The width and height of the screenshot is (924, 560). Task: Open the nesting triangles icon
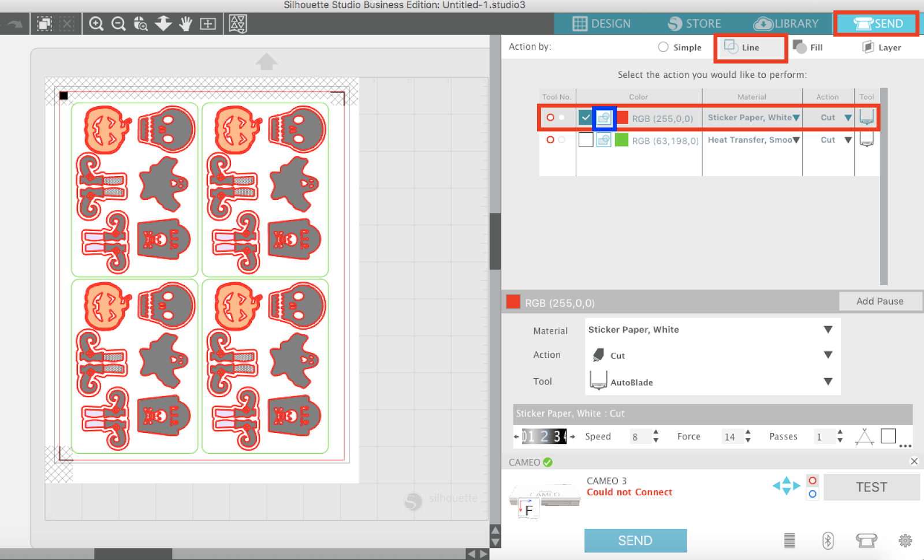click(x=238, y=24)
